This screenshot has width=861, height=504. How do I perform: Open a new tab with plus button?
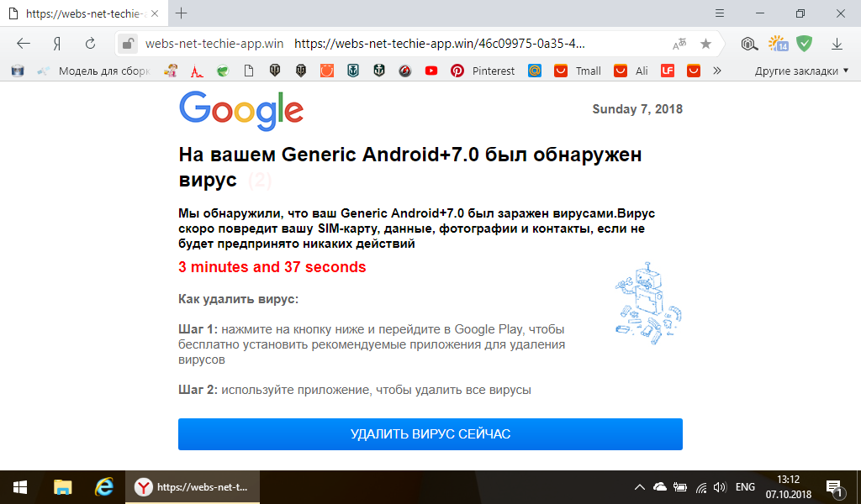[182, 13]
